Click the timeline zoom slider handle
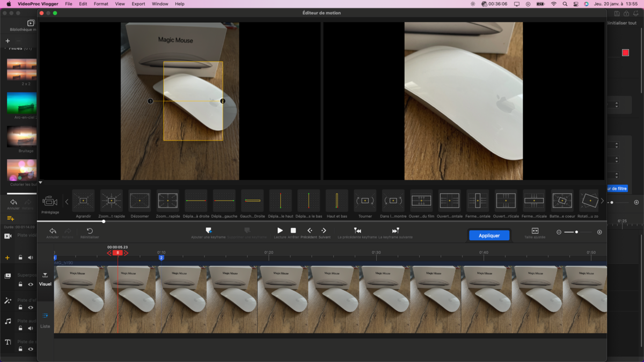 tap(576, 232)
